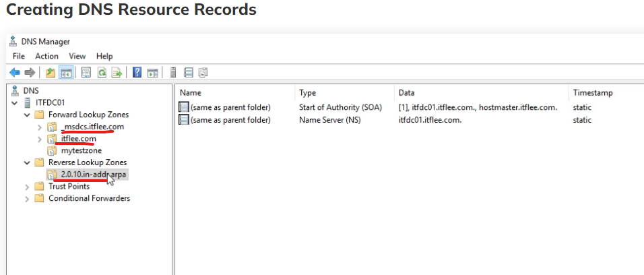Refresh the view with the green refresh icon

click(x=102, y=73)
